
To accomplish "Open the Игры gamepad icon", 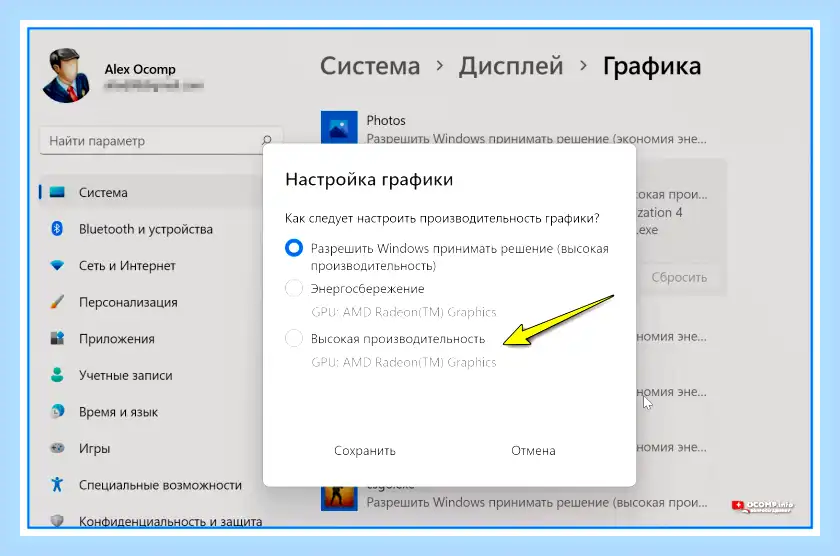I will [57, 448].
